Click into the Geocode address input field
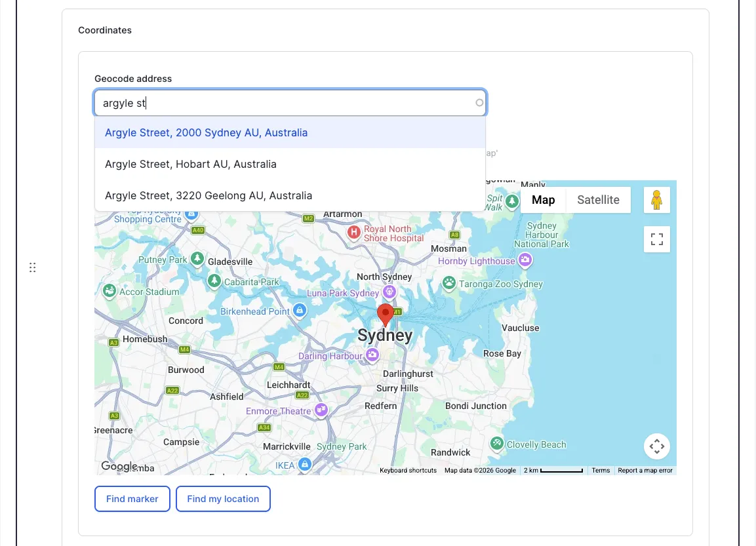 [290, 103]
